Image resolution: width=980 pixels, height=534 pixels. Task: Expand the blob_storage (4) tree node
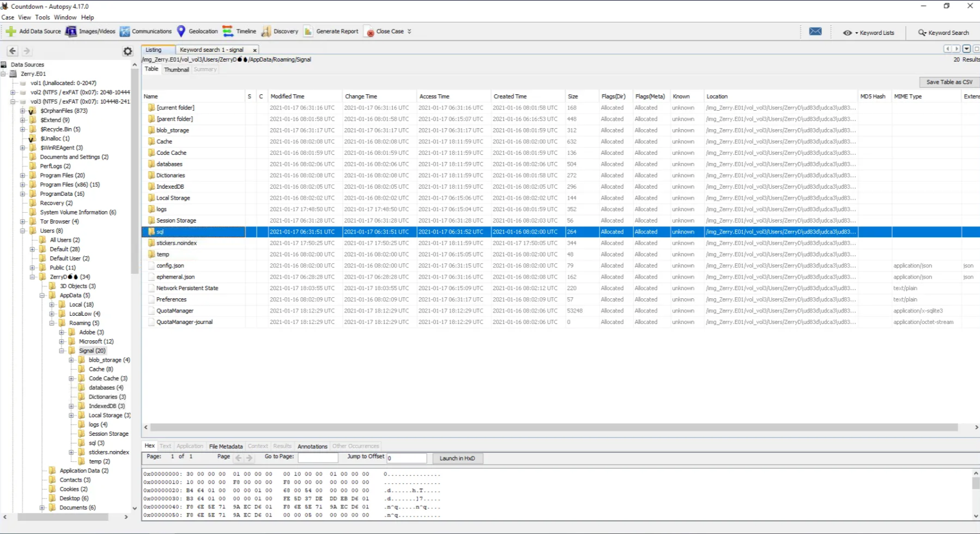(71, 360)
